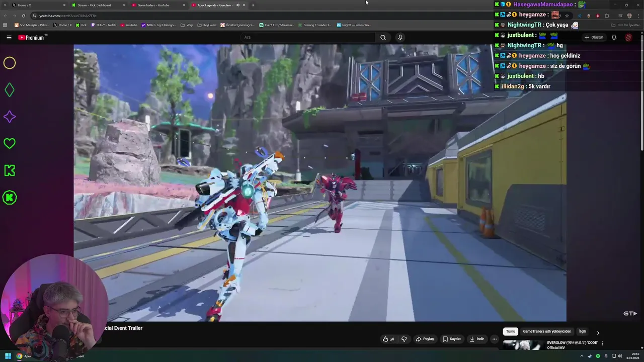This screenshot has height=362, width=644.
Task: Go back with browser back arrow
Action: point(5,16)
